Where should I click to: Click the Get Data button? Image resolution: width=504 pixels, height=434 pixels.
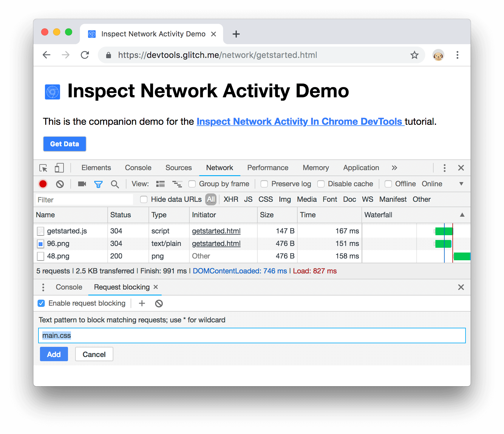point(65,144)
